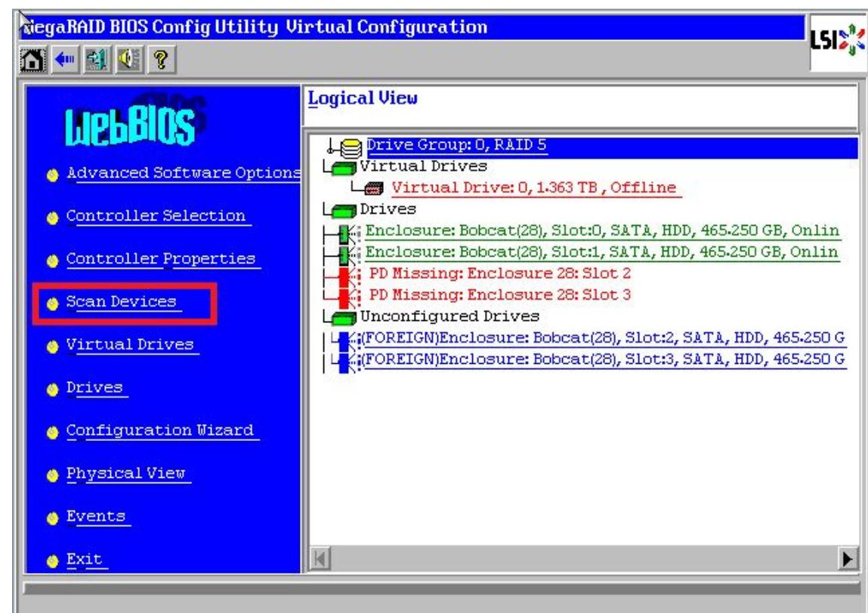
Task: Select PD Missing: Enclosure 28: Slot 3
Action: 500,295
